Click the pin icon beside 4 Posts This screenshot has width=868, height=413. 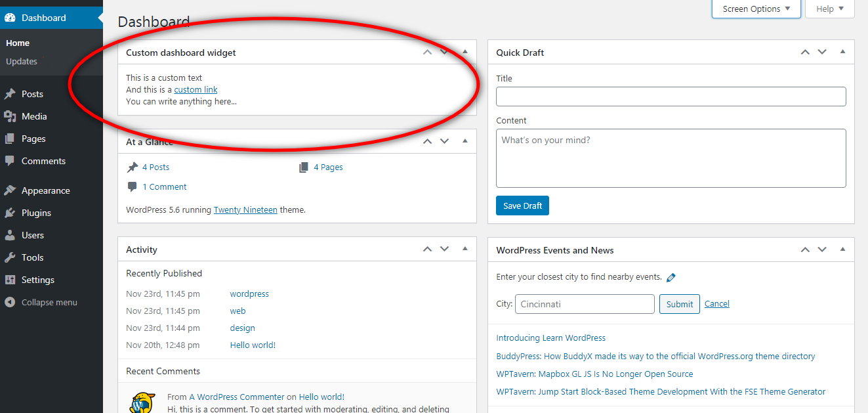click(x=133, y=167)
